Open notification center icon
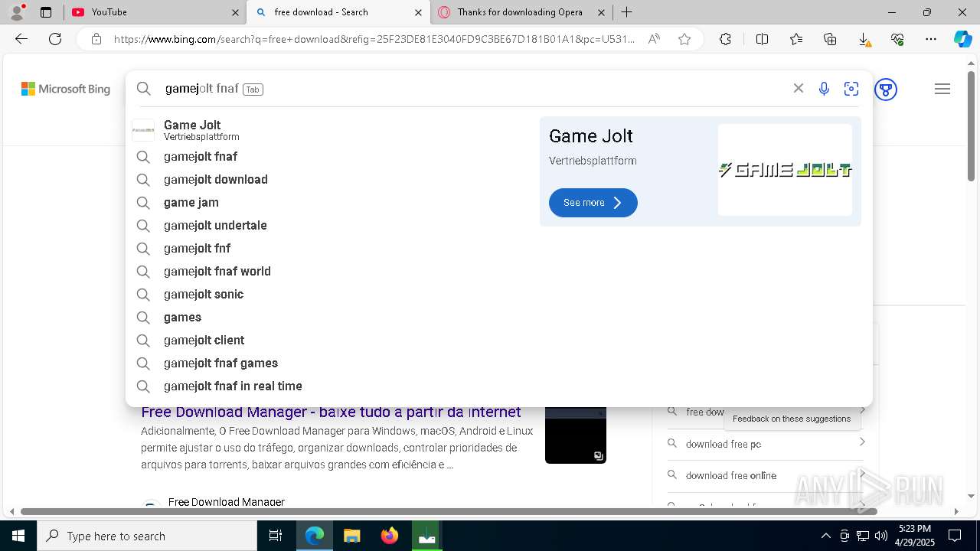980x551 pixels. [x=955, y=536]
